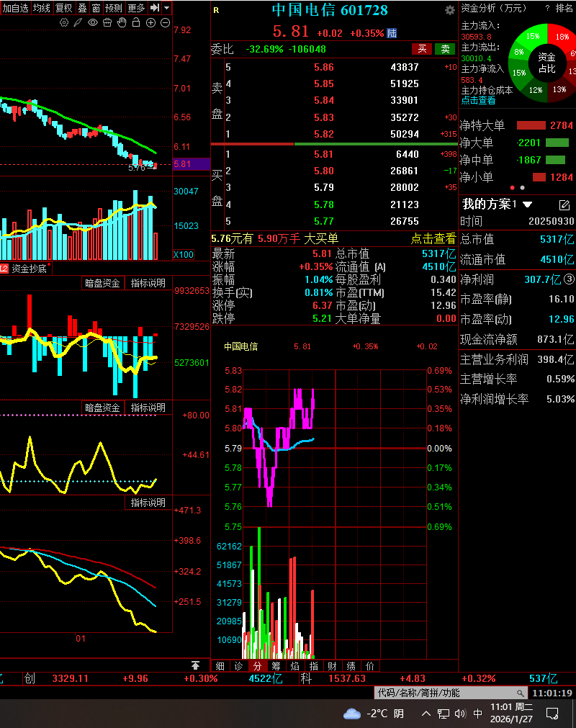The width and height of the screenshot is (576, 728).
Task: Switch to the 筹 chip distribution tab
Action: click(276, 666)
